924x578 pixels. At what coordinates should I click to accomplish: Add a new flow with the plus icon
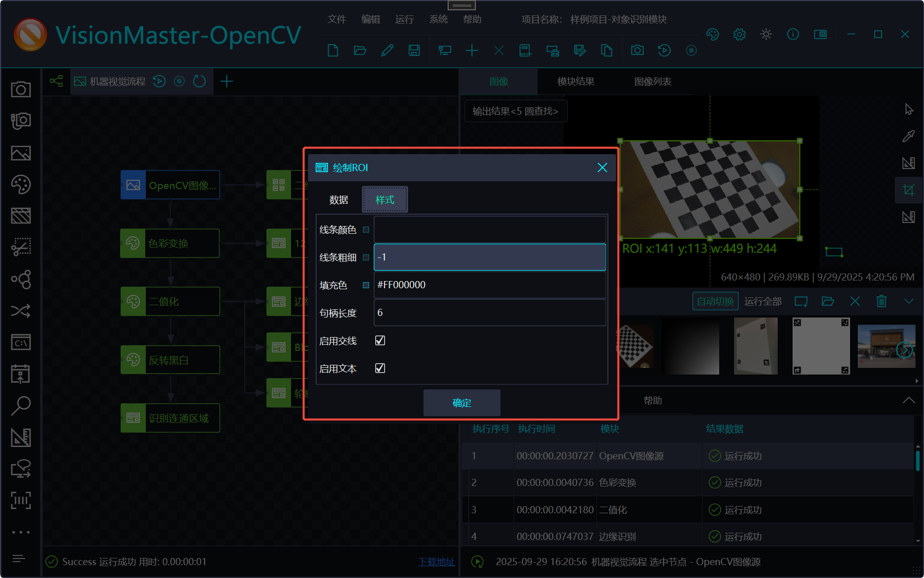point(226,81)
